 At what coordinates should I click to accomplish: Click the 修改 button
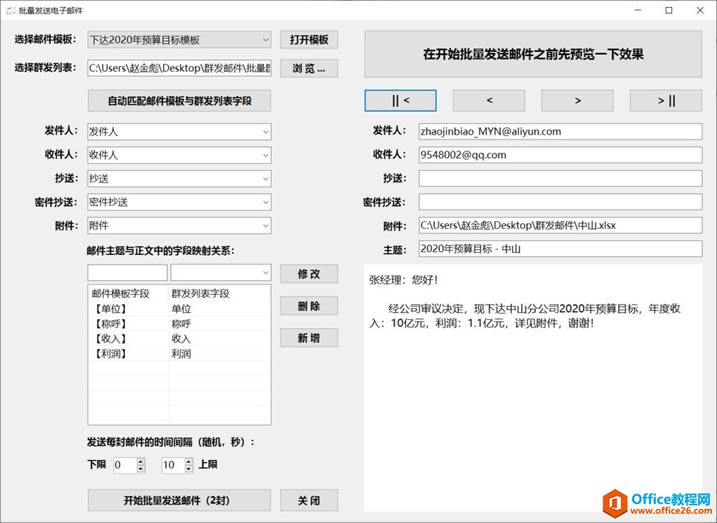pos(309,274)
